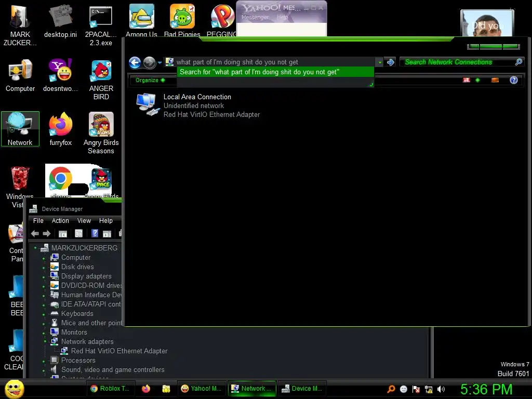Toggle the preview pane icon
The image size is (532, 399).
click(x=495, y=80)
